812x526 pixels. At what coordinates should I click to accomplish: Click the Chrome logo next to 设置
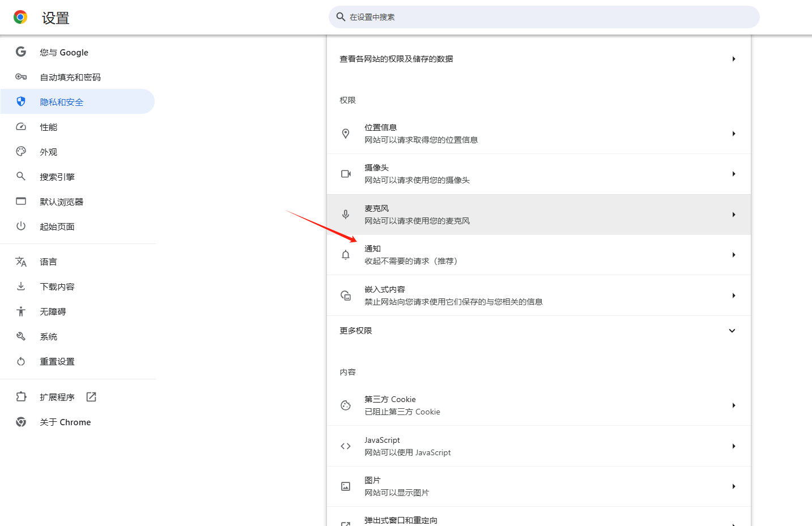click(x=20, y=18)
